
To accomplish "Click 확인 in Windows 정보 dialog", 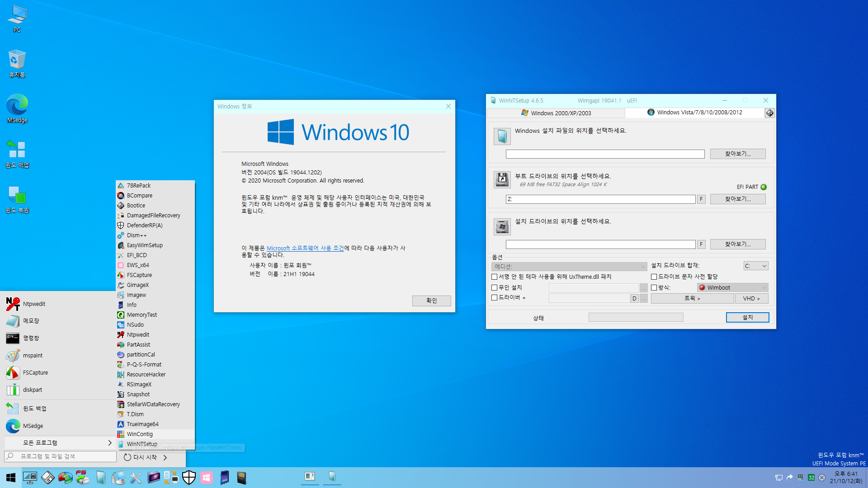I will [x=431, y=300].
